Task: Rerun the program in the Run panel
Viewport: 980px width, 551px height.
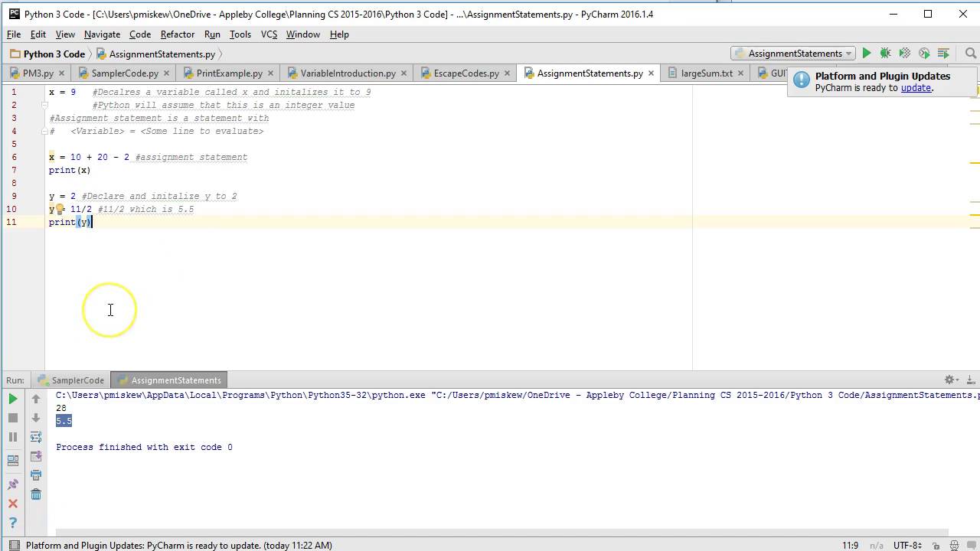Action: 13,399
